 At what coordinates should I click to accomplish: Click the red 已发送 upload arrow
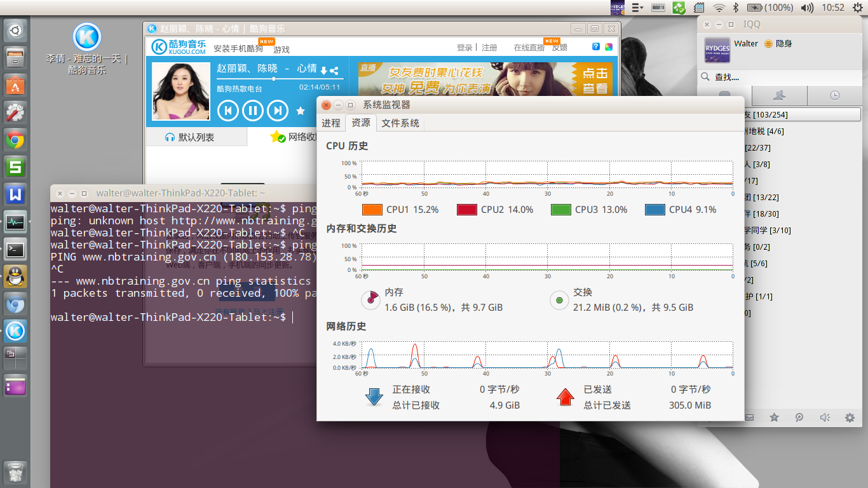coord(566,397)
